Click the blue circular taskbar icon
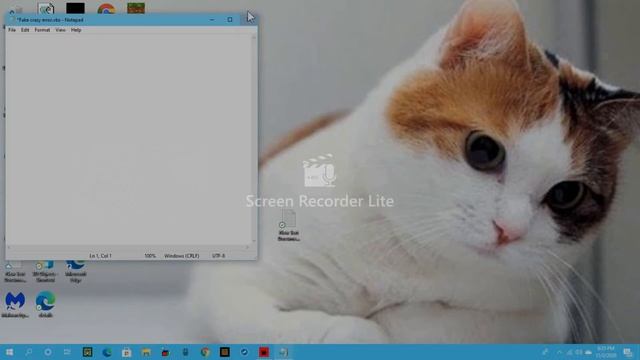640x360 pixels. (x=244, y=352)
